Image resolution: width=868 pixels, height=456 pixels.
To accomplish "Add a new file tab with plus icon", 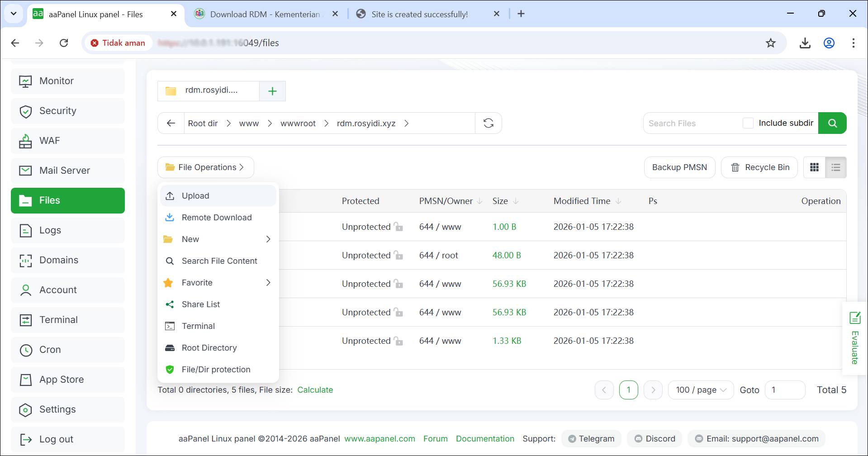I will (x=272, y=91).
